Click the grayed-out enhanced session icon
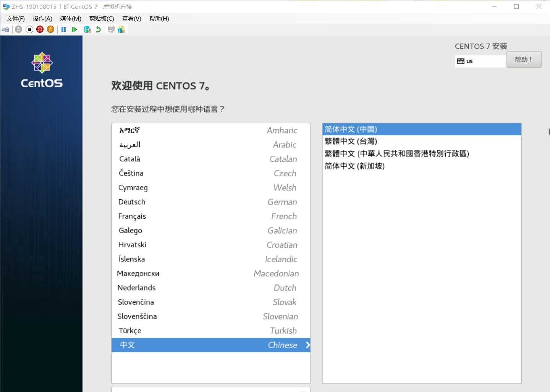 [111, 29]
